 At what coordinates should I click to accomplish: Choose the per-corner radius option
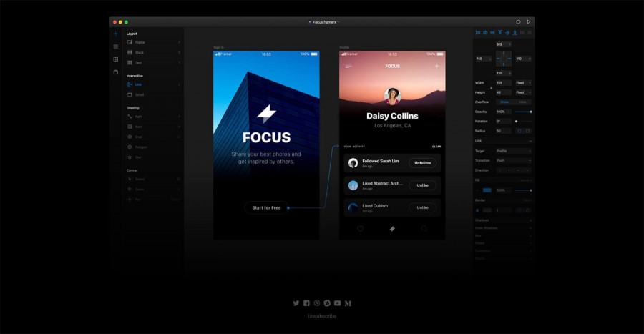pyautogui.click(x=528, y=131)
